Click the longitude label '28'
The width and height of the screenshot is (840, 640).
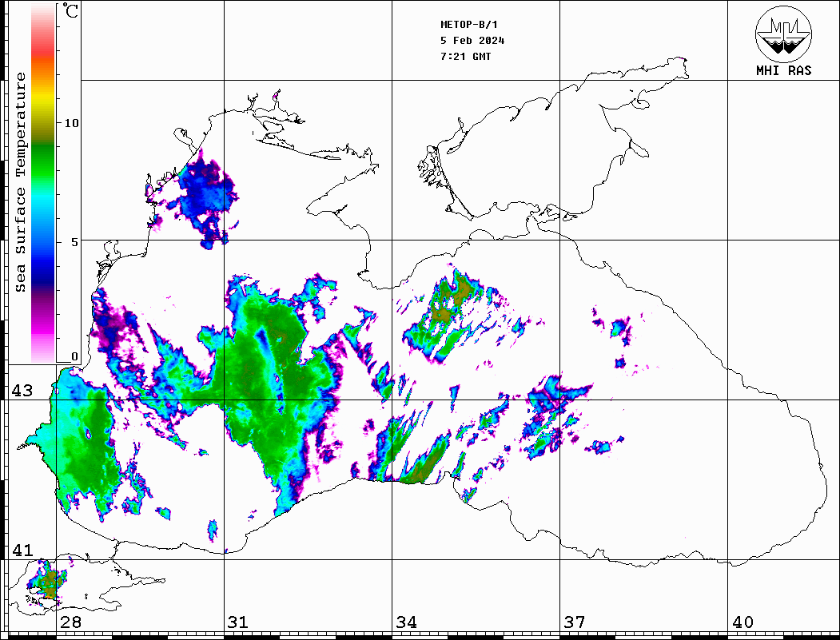pyautogui.click(x=70, y=622)
